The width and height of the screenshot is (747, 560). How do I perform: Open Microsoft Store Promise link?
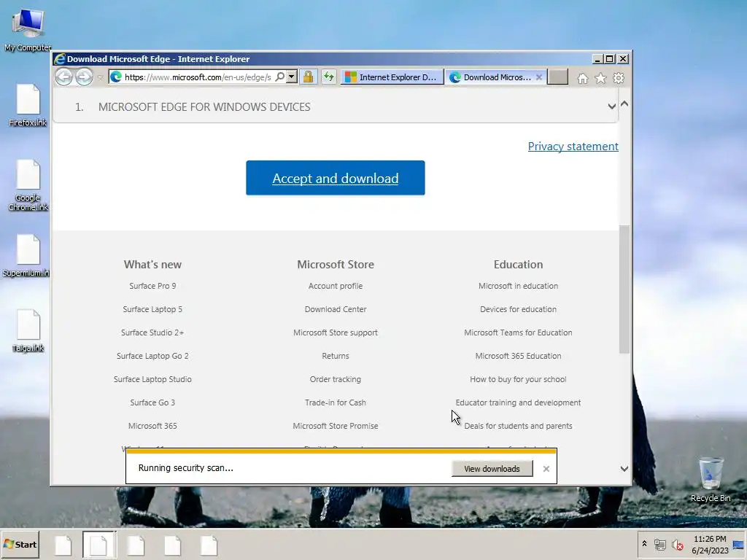pyautogui.click(x=336, y=426)
